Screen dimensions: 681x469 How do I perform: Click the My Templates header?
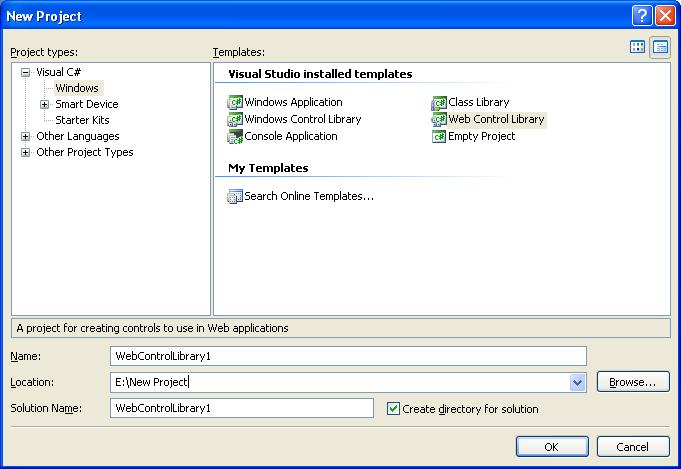[x=268, y=168]
